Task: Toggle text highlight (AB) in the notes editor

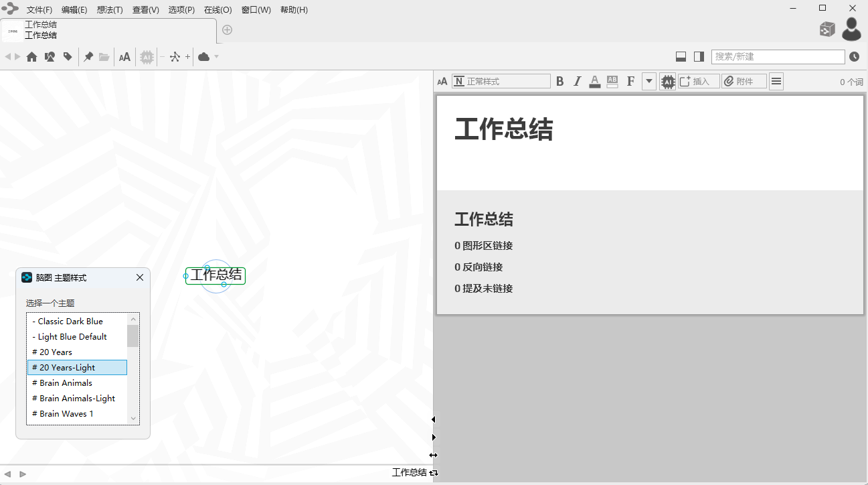Action: [x=612, y=81]
